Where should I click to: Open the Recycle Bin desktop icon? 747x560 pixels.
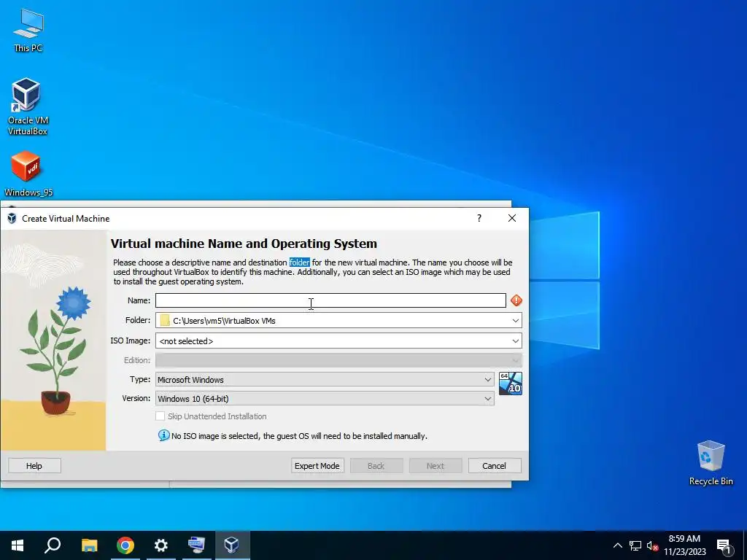click(x=711, y=463)
